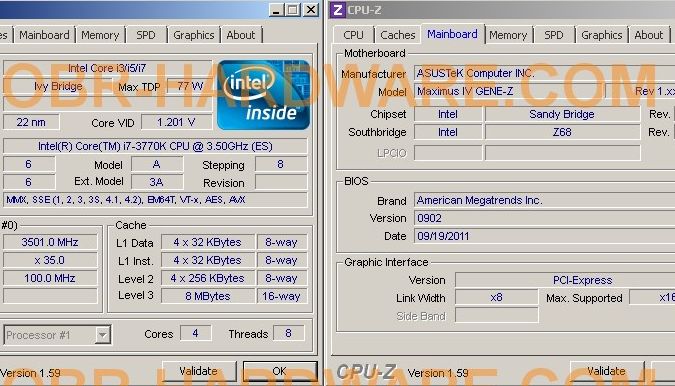Open the About tab in left window
675x386 pixels.
(x=241, y=35)
